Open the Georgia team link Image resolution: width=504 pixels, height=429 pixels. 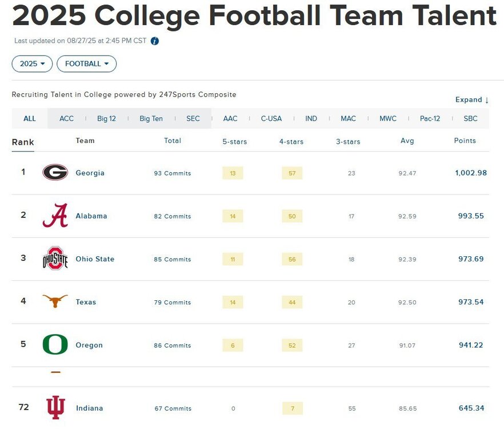90,173
